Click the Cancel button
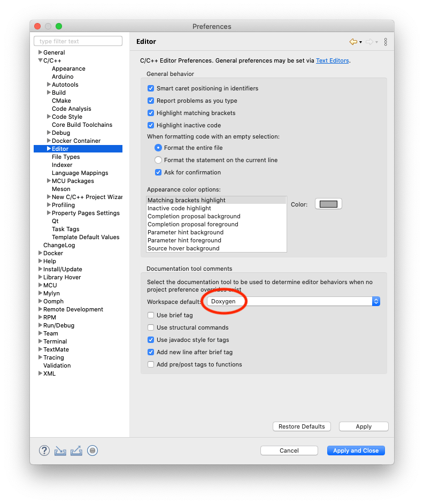Image resolution: width=424 pixels, height=504 pixels. click(x=289, y=450)
